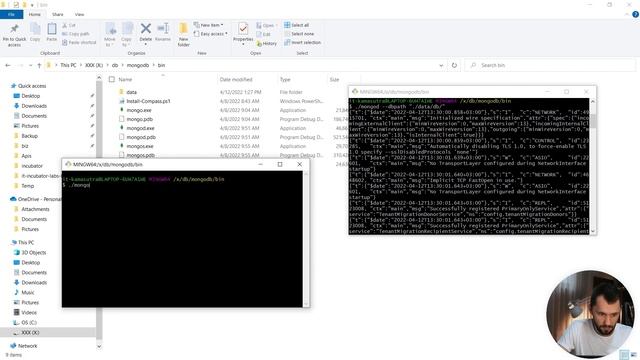
Task: Open Quick access in sidebar
Action: coord(32,86)
